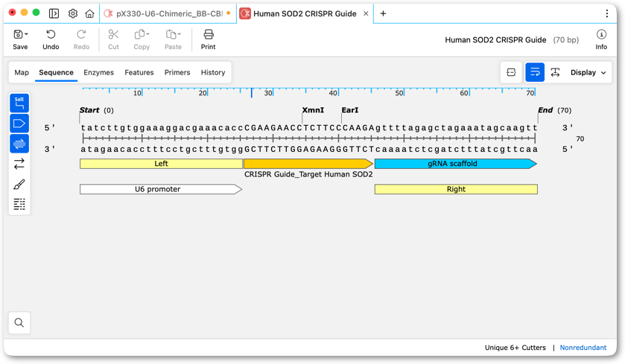Switch to the Map view tab
This screenshot has width=625, height=364.
(22, 72)
